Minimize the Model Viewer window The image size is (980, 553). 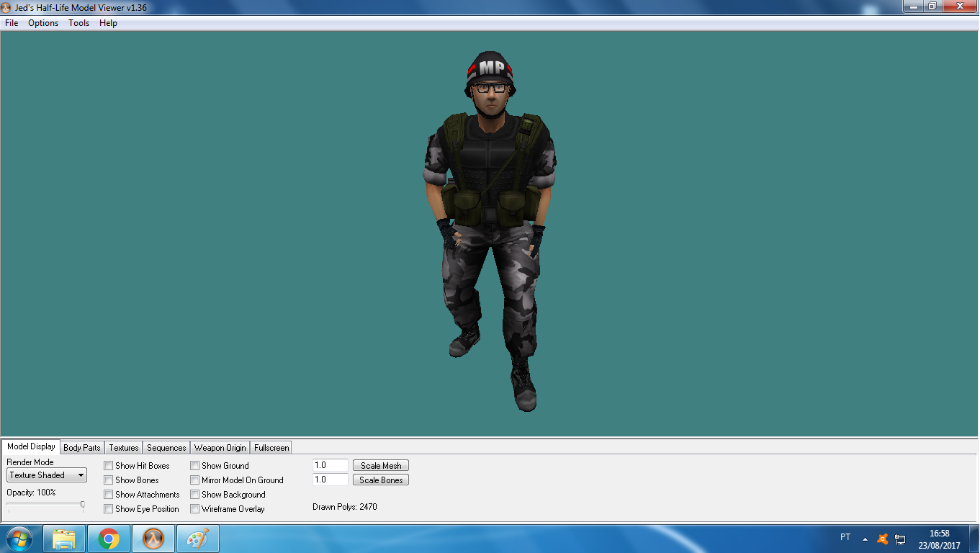pyautogui.click(x=912, y=6)
